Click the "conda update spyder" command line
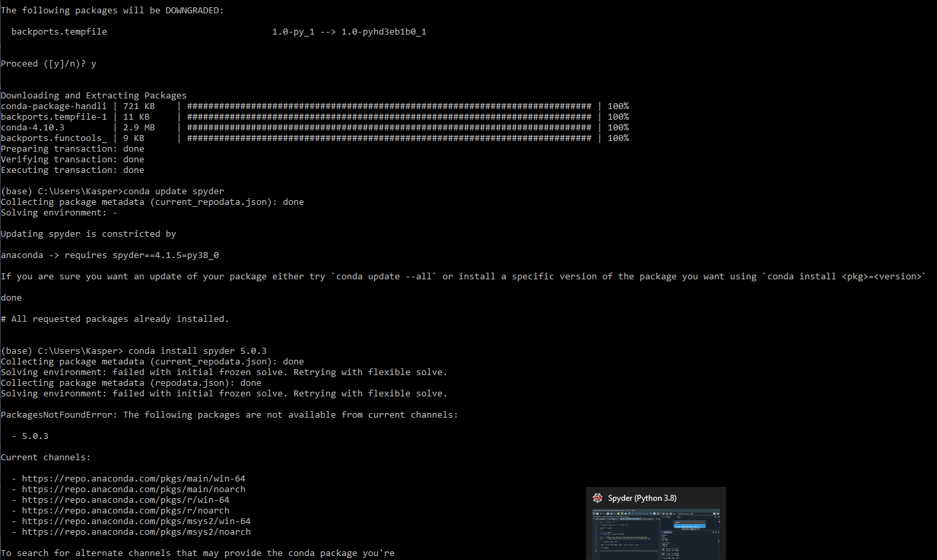The width and height of the screenshot is (937, 560). pyautogui.click(x=112, y=192)
